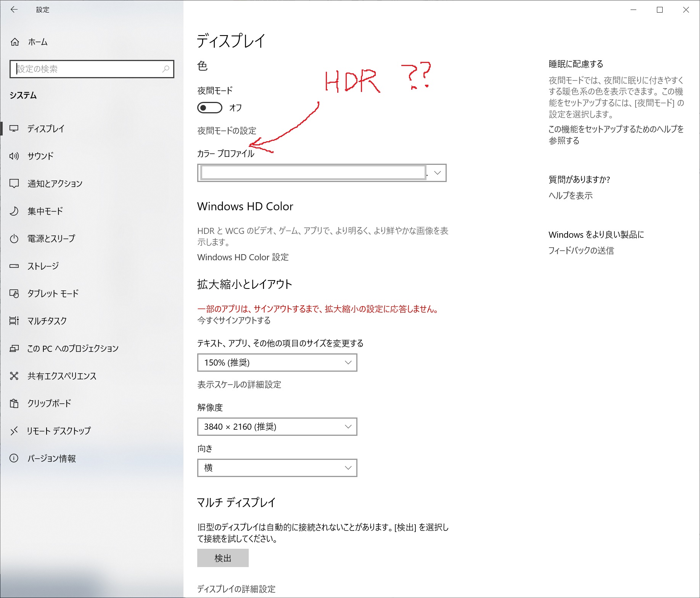
Task: Open the カラー プロファイル dropdown
Action: 322,173
